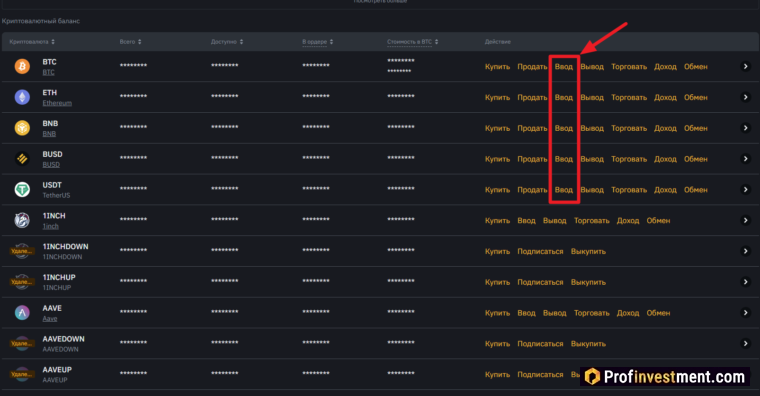Expand the BTC row chevron
The width and height of the screenshot is (760, 396).
click(x=745, y=66)
